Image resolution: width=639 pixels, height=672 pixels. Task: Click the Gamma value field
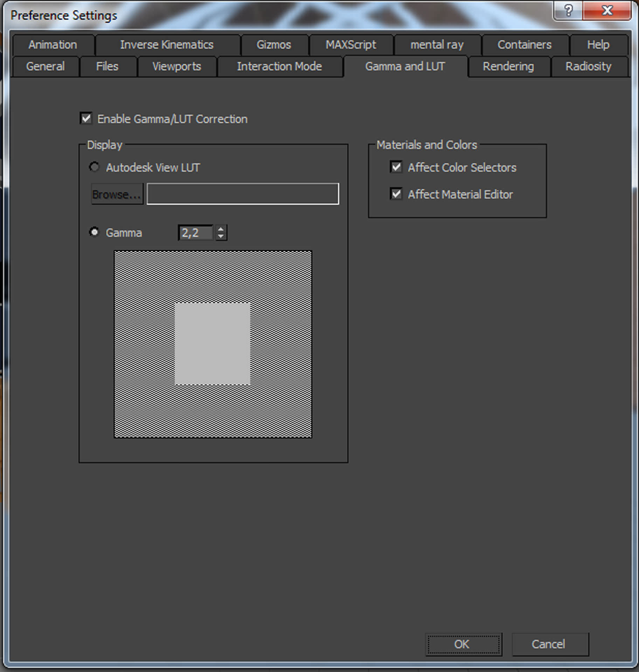click(196, 233)
